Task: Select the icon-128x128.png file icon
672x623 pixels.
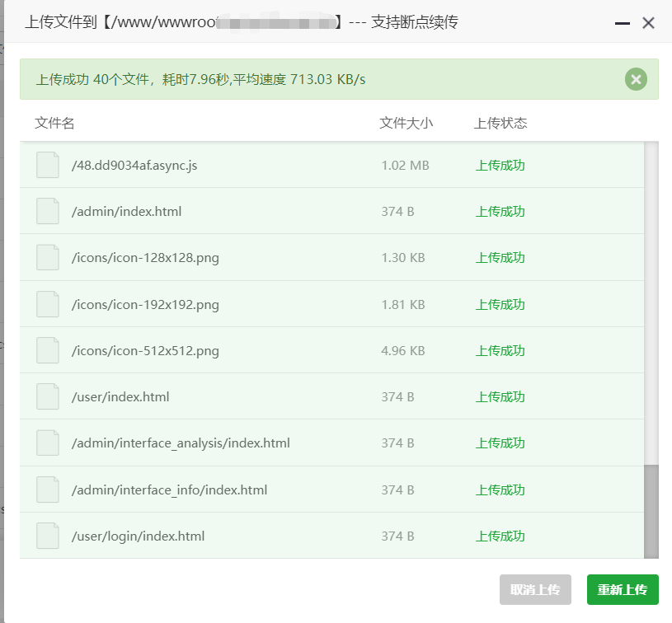Action: (x=48, y=258)
